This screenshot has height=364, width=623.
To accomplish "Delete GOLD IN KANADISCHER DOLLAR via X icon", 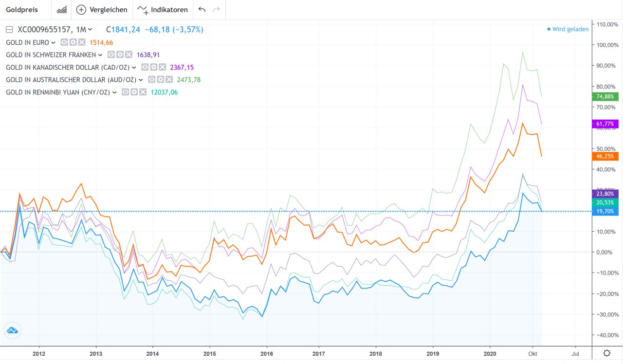I will [163, 67].
